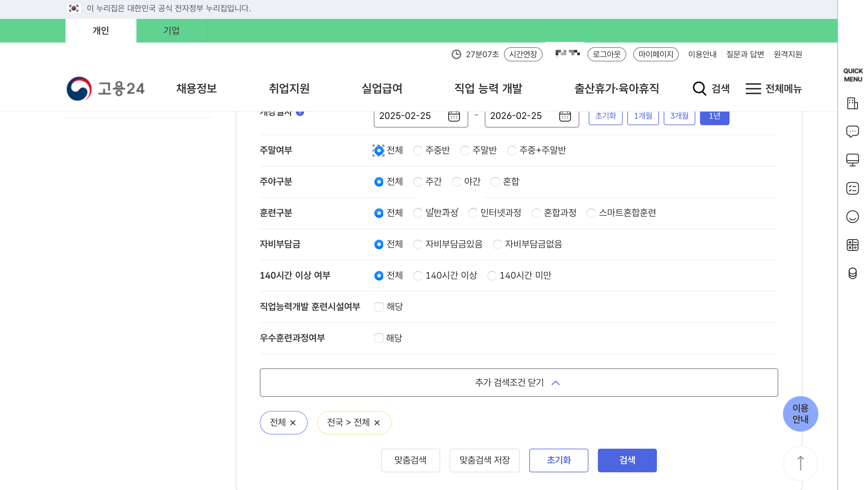This screenshot has height=490, width=868.
Task: Open the end date calendar picker
Action: coord(564,116)
